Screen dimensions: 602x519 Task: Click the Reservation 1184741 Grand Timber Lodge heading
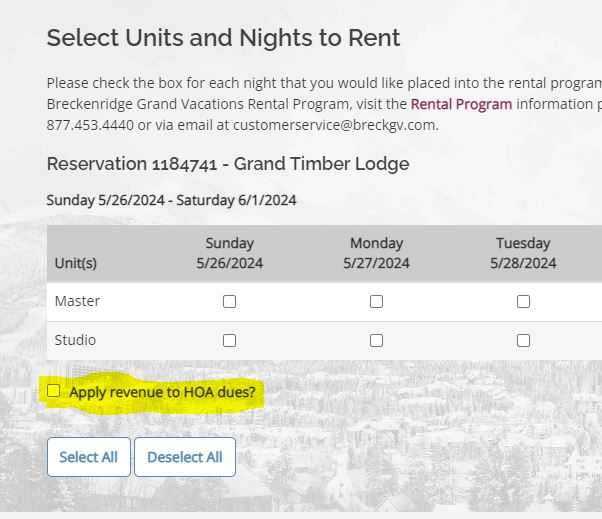point(228,164)
